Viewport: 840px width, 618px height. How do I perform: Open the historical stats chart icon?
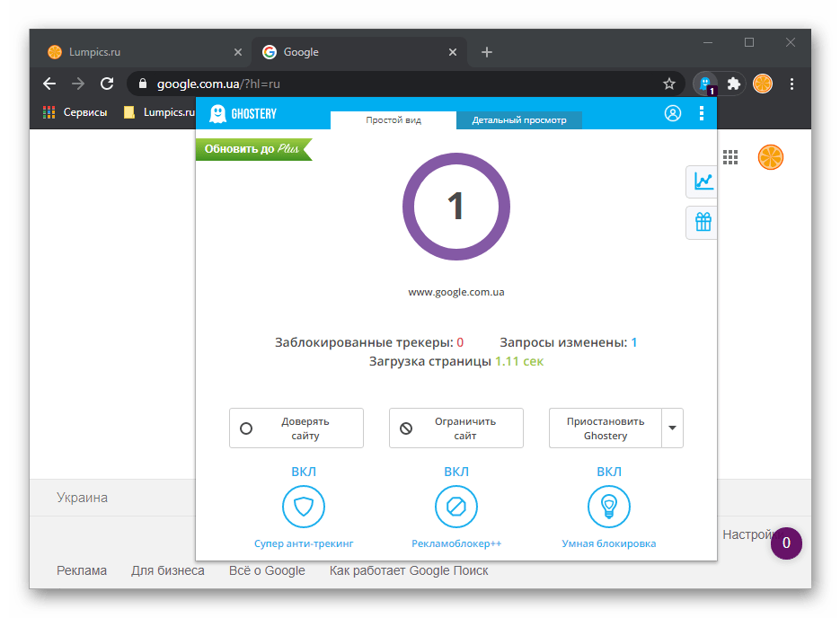pos(703,181)
